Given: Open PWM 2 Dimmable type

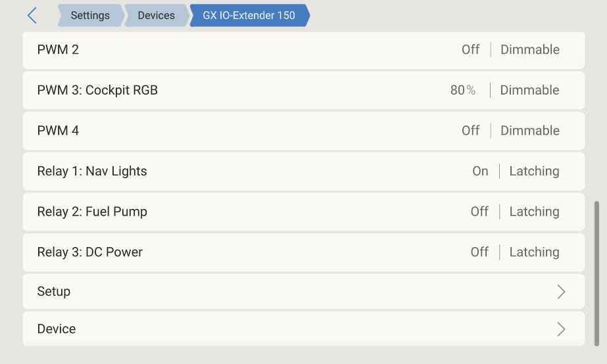Looking at the screenshot, I should [530, 50].
